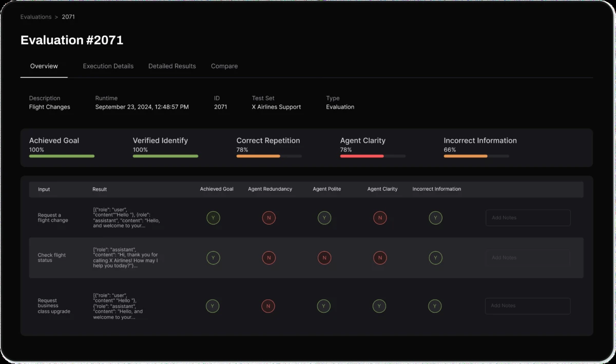Go to Evaluations breadcrumb link
Screen dimensions: 616x364
(35, 17)
